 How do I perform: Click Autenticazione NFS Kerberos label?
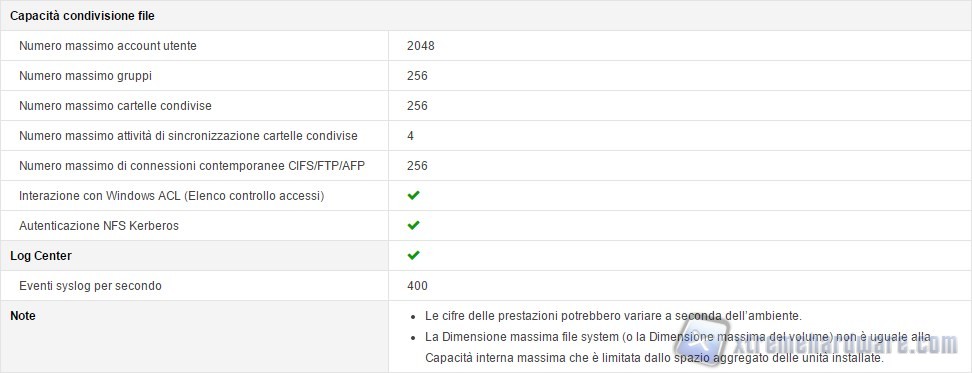point(99,226)
